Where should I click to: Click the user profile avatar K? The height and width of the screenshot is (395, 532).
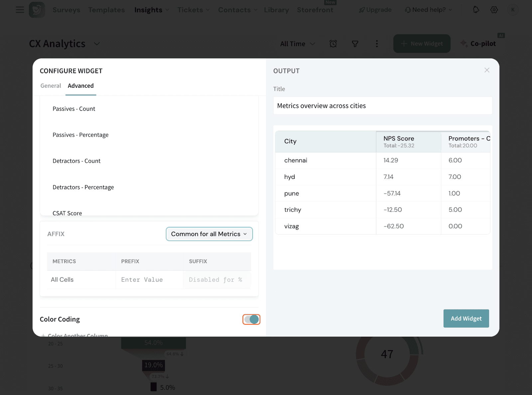pos(513,10)
